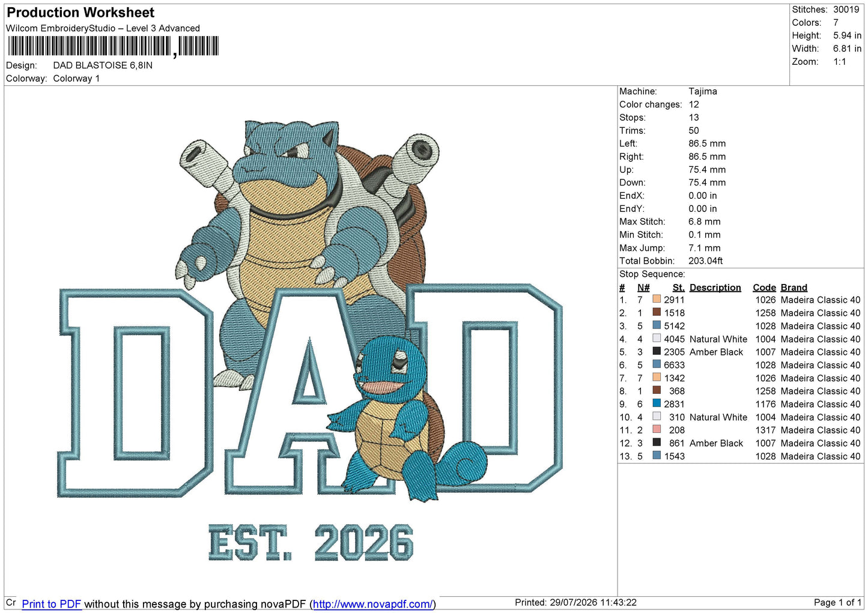Click the blue swatch in stop 3
The width and height of the screenshot is (868, 613).
point(657,325)
